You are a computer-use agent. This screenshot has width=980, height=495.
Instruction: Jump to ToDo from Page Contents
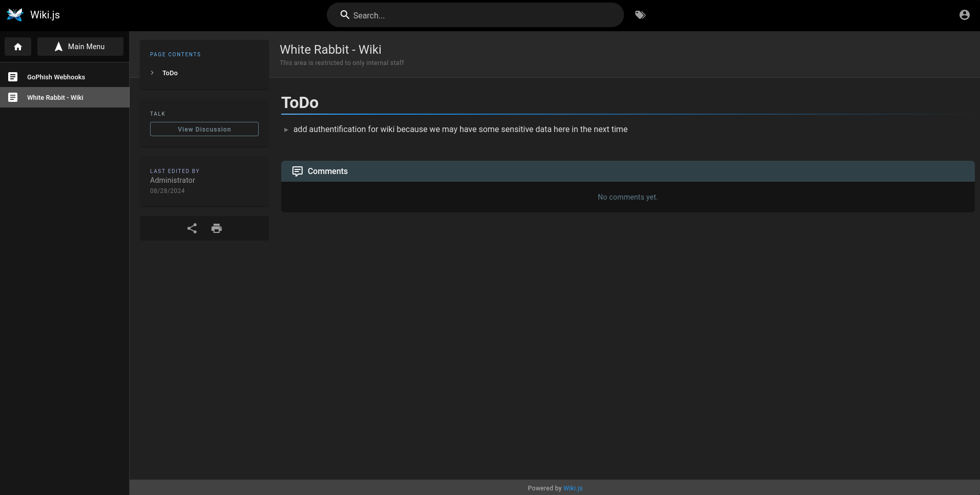click(x=170, y=73)
